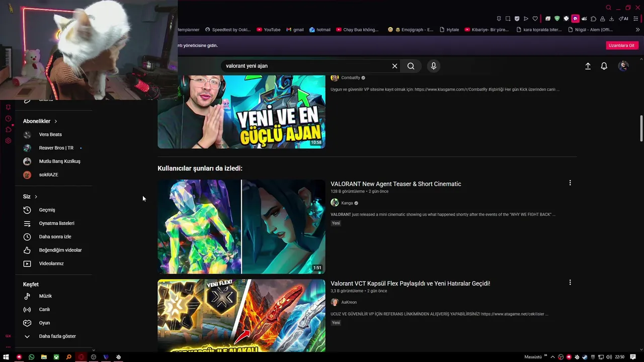Open Müzik under Keşfet
This screenshot has width=644, height=362.
(54, 296)
